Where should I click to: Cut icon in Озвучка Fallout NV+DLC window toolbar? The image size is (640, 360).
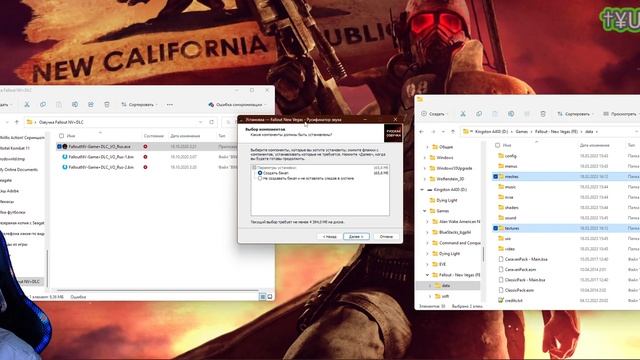coord(27,104)
